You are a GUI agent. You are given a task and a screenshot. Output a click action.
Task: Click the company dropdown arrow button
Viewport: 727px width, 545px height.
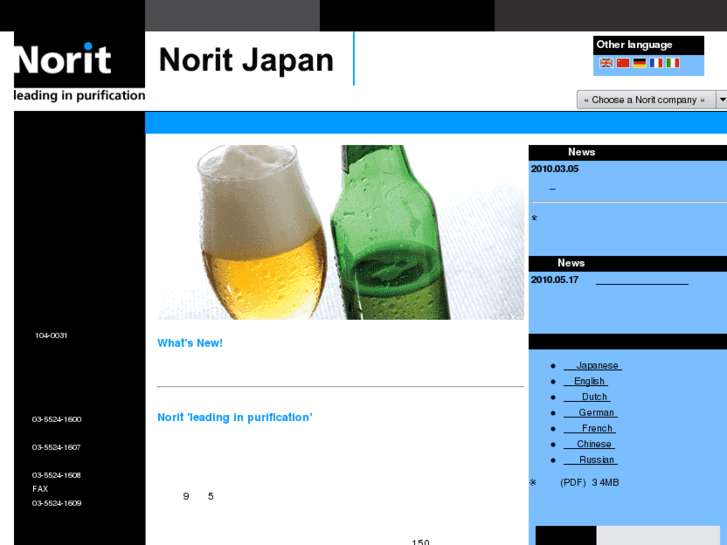coord(721,100)
